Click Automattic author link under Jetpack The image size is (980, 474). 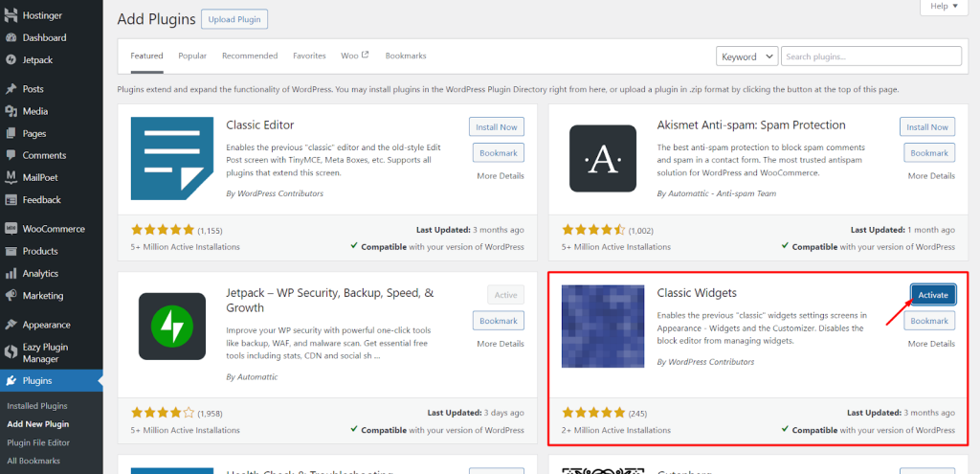[x=256, y=377]
